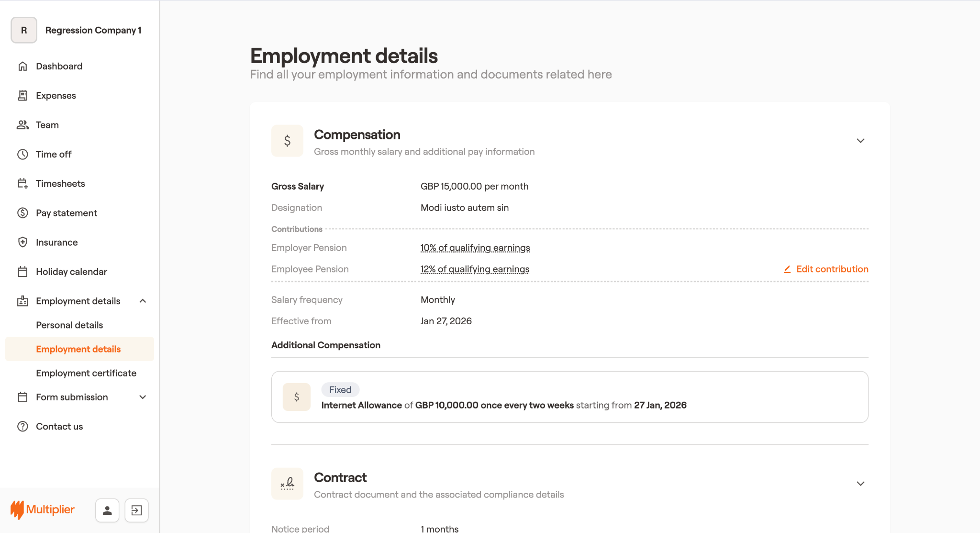The height and width of the screenshot is (533, 980).
Task: Click Edit contribution link
Action: coord(826,269)
